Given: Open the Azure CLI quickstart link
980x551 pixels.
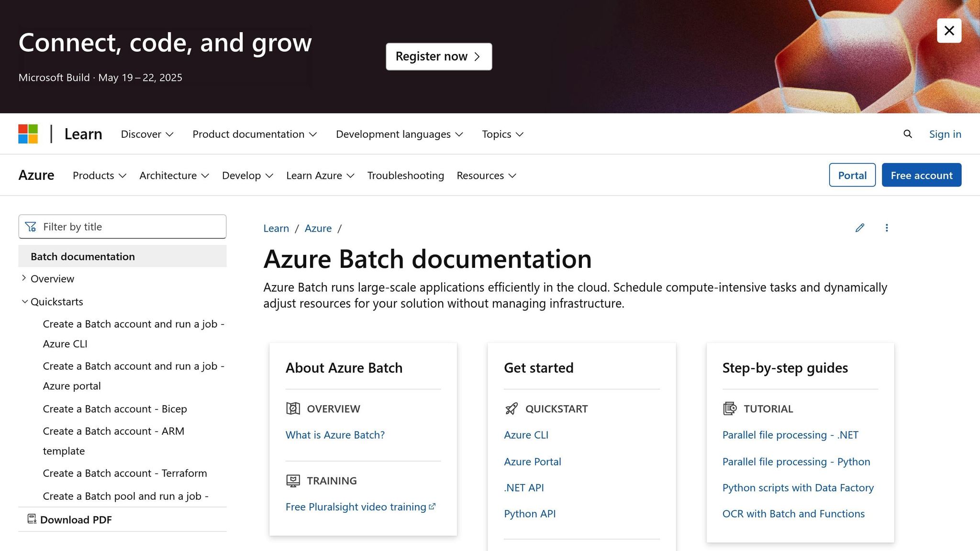Looking at the screenshot, I should (x=526, y=435).
